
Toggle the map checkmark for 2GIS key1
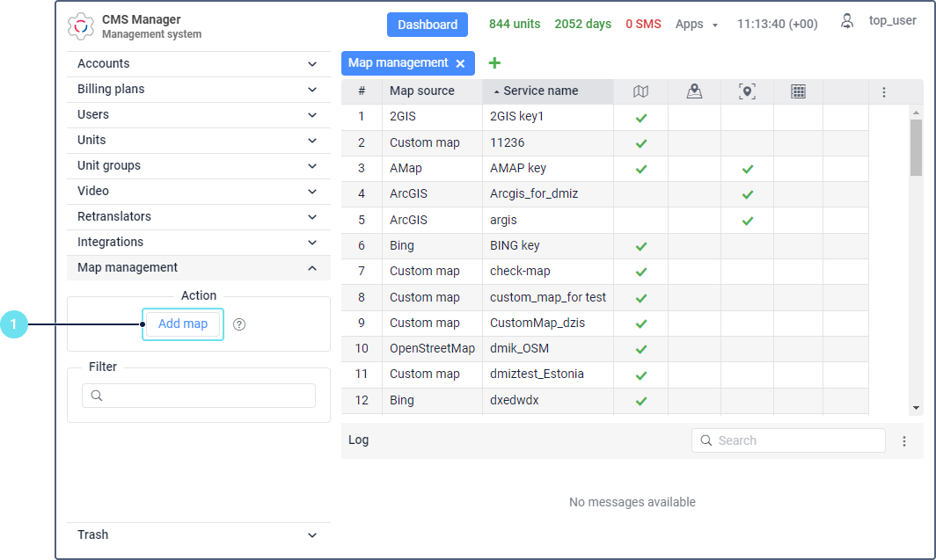pos(641,117)
